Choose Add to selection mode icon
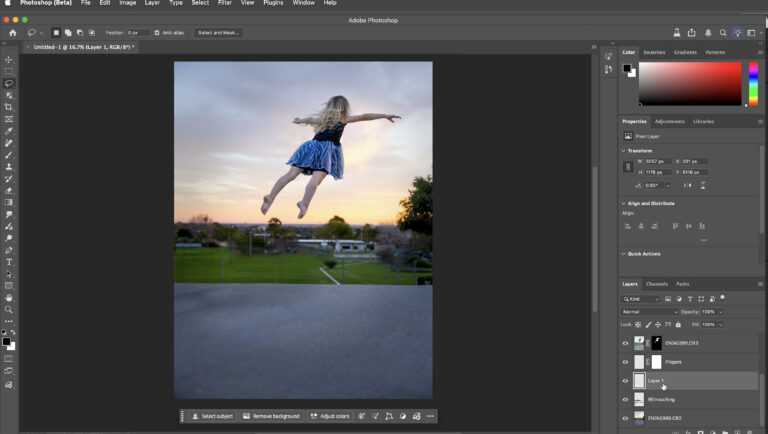 tap(68, 33)
